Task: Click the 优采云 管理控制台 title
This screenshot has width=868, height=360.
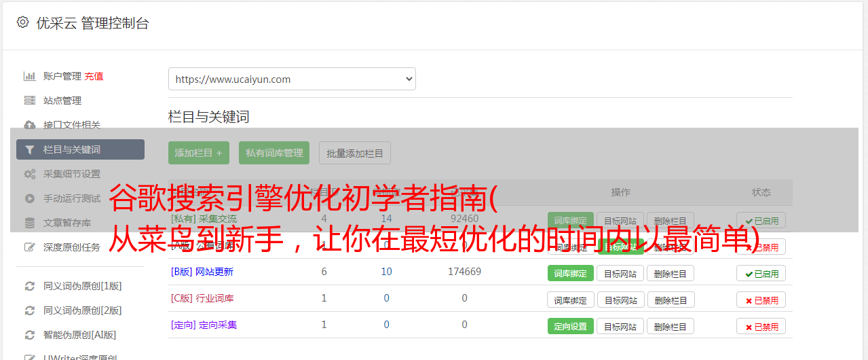Action: tap(92, 23)
